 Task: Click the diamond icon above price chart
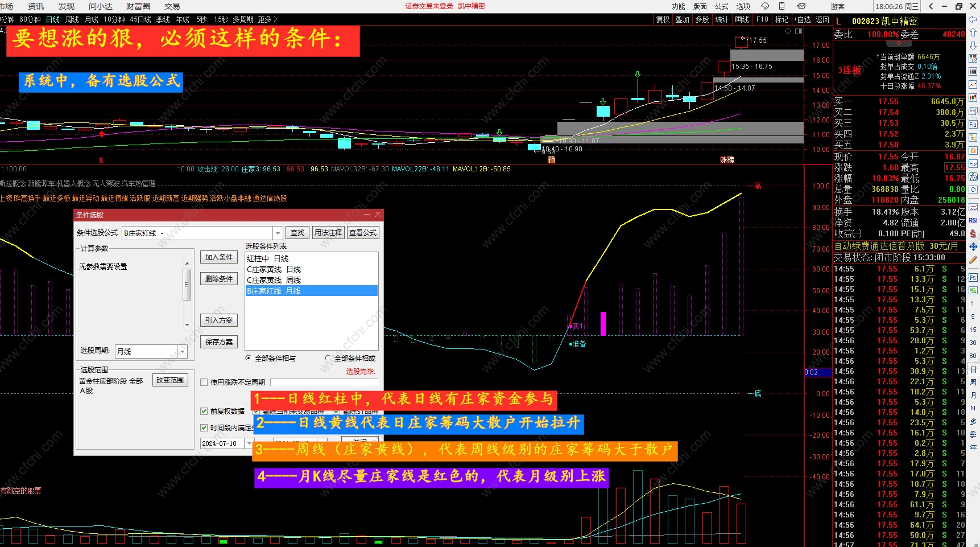pyautogui.click(x=788, y=31)
